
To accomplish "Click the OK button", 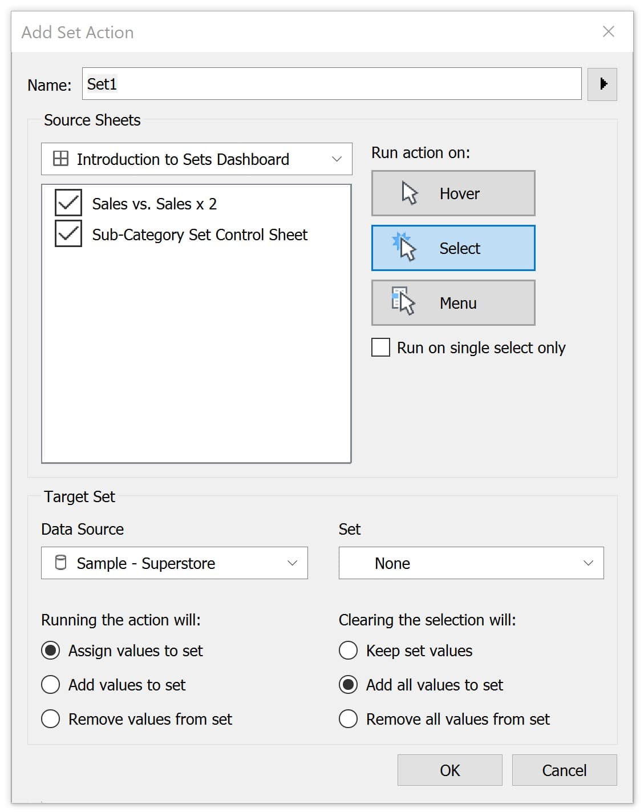I will (x=449, y=770).
